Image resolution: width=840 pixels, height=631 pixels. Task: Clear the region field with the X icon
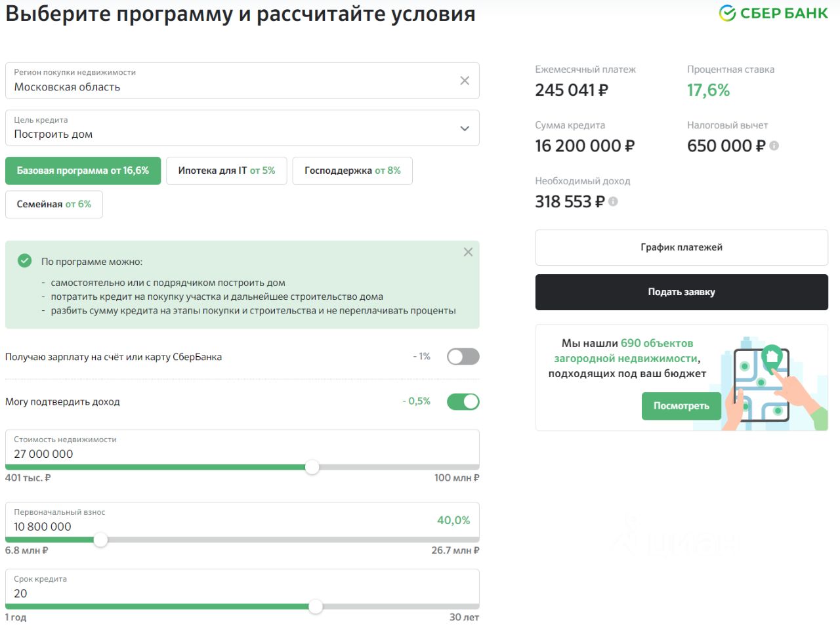pos(465,81)
